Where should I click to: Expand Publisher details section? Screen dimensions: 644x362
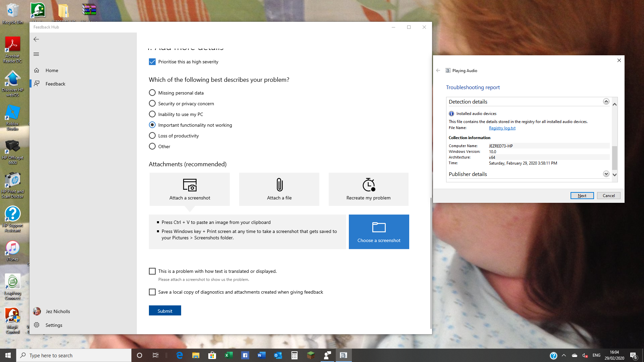(606, 174)
